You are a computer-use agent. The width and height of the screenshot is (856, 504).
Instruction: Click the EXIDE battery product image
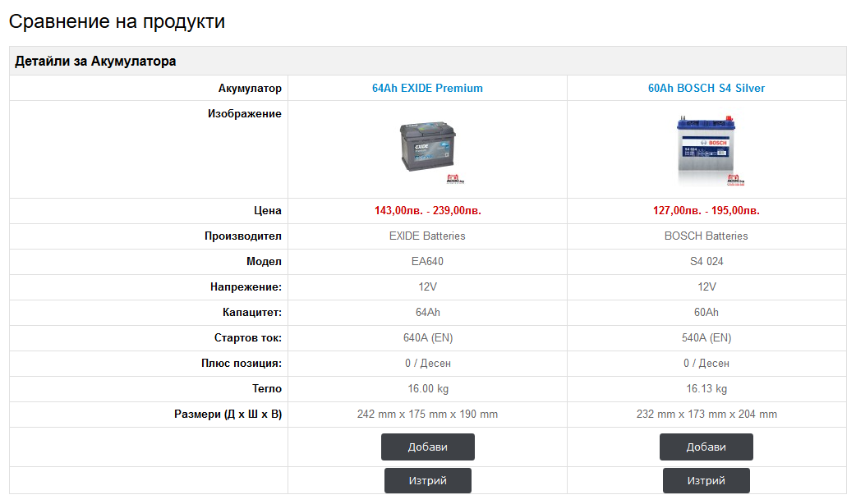[428, 149]
